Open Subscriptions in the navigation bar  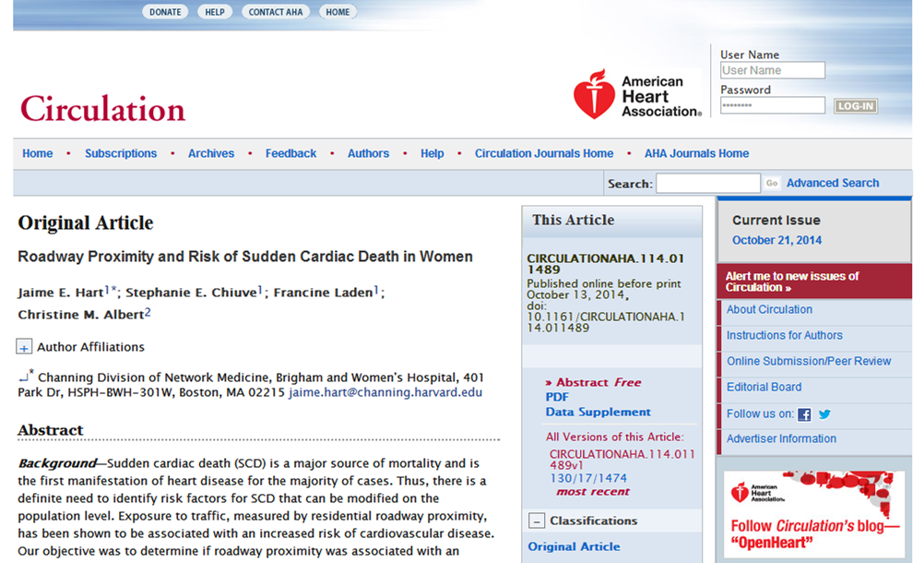pos(121,153)
